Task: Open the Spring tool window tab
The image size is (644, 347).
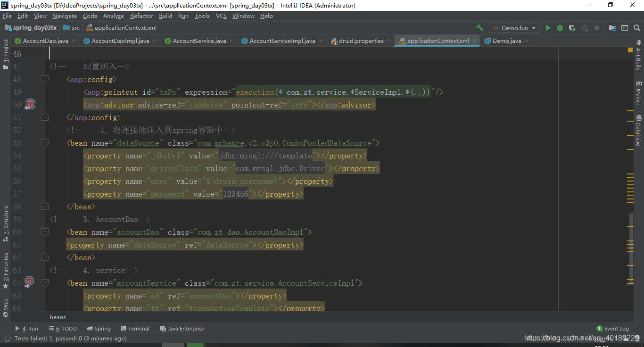Action: (99, 329)
